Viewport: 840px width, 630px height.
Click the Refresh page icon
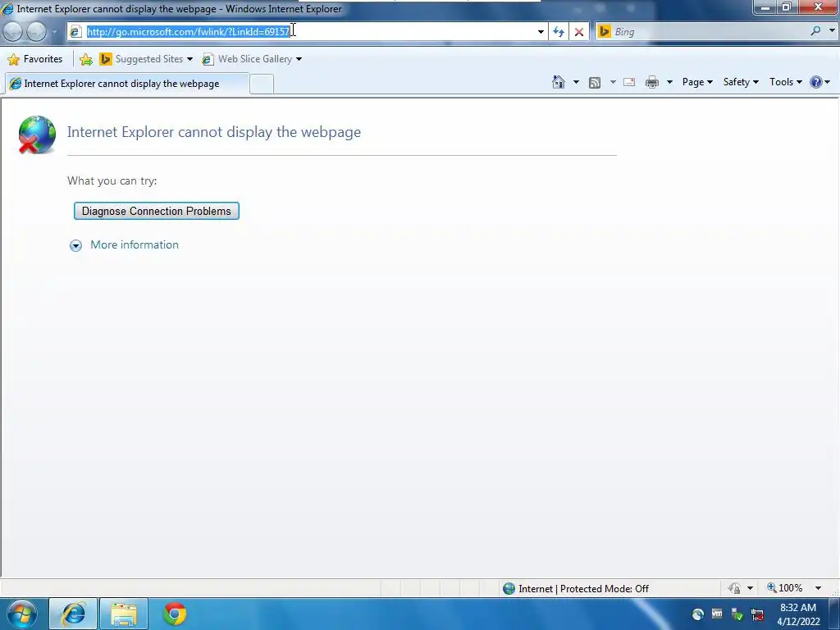pyautogui.click(x=559, y=32)
